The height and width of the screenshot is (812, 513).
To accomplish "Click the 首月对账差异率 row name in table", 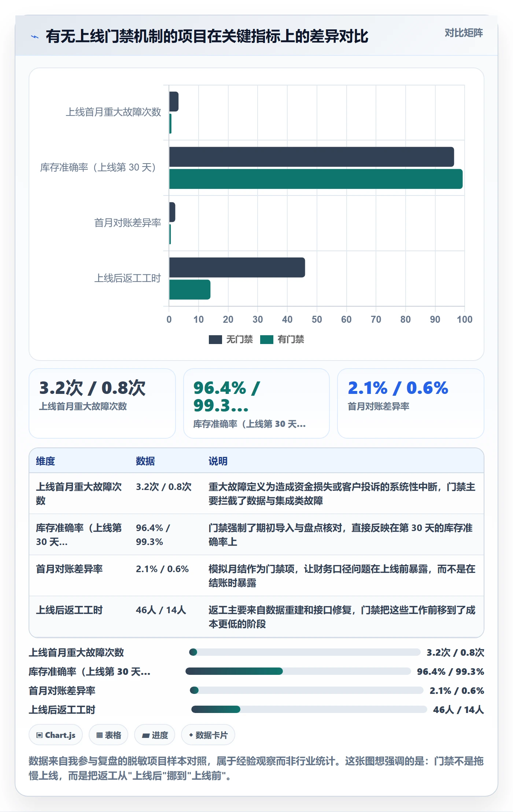I will (69, 569).
